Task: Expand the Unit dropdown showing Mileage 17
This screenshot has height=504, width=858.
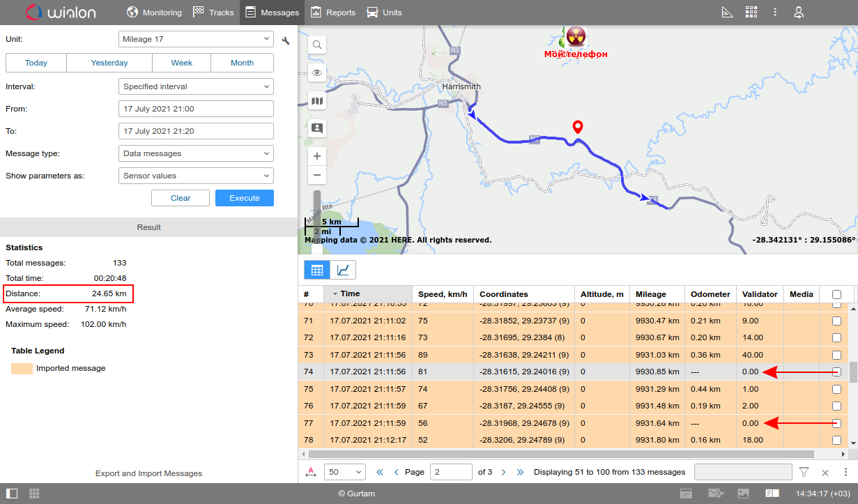Action: click(x=196, y=40)
